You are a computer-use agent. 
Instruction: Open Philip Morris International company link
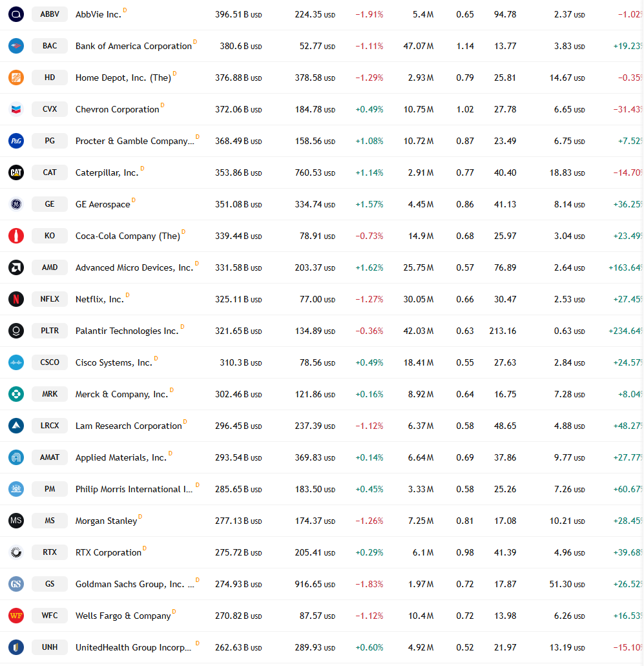point(134,489)
